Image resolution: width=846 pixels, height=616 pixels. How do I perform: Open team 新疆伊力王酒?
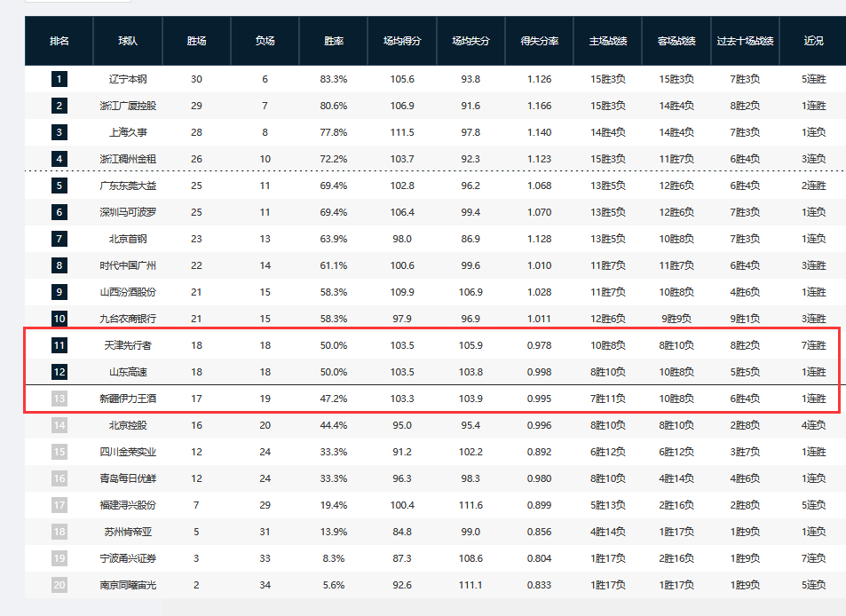[x=128, y=399]
